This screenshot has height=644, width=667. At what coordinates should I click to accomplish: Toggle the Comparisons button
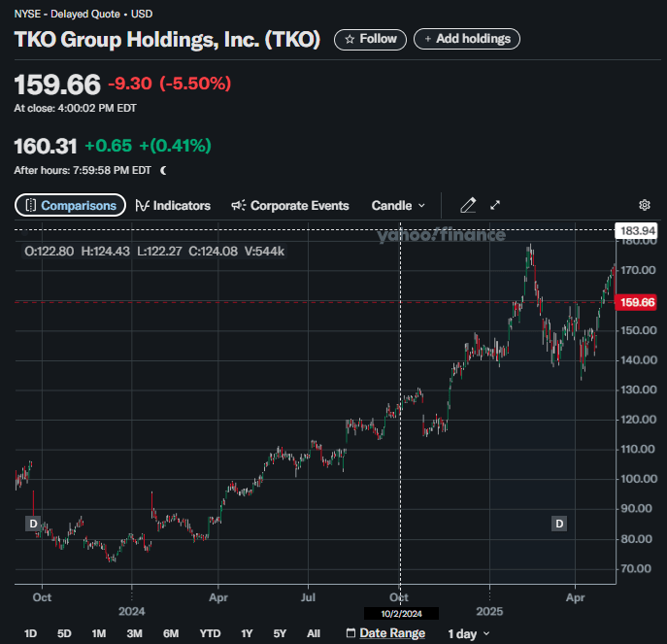click(x=71, y=205)
